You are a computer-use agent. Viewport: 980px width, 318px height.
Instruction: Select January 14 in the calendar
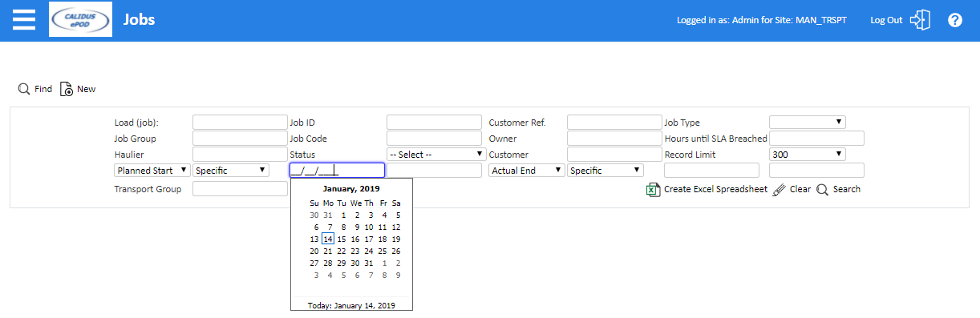click(327, 239)
